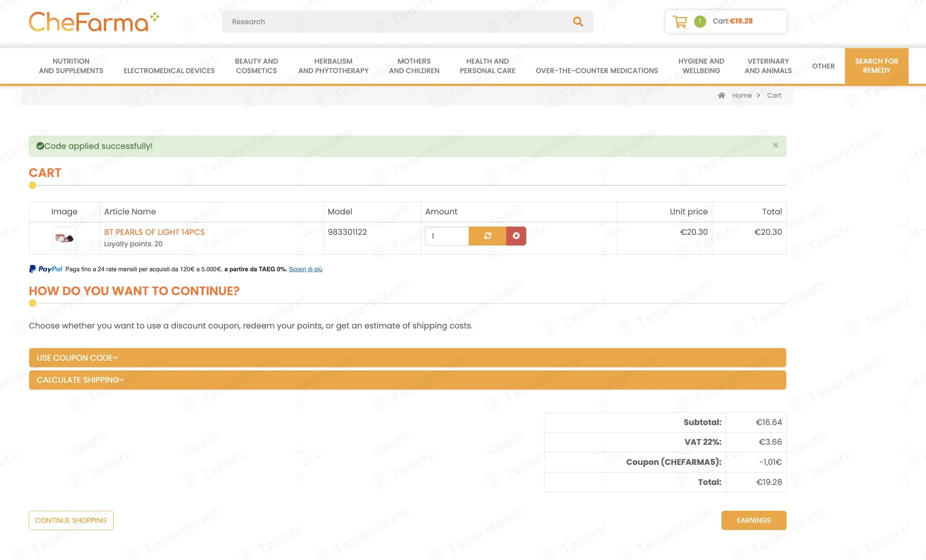This screenshot has width=926, height=560.
Task: Click the BT Pearls product thumbnail
Action: (64, 238)
